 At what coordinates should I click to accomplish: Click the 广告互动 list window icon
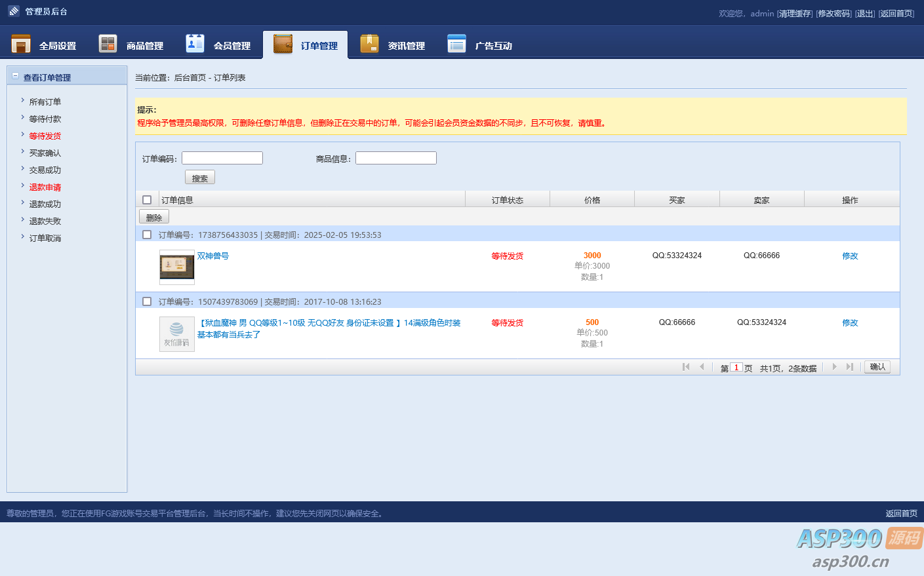(456, 44)
